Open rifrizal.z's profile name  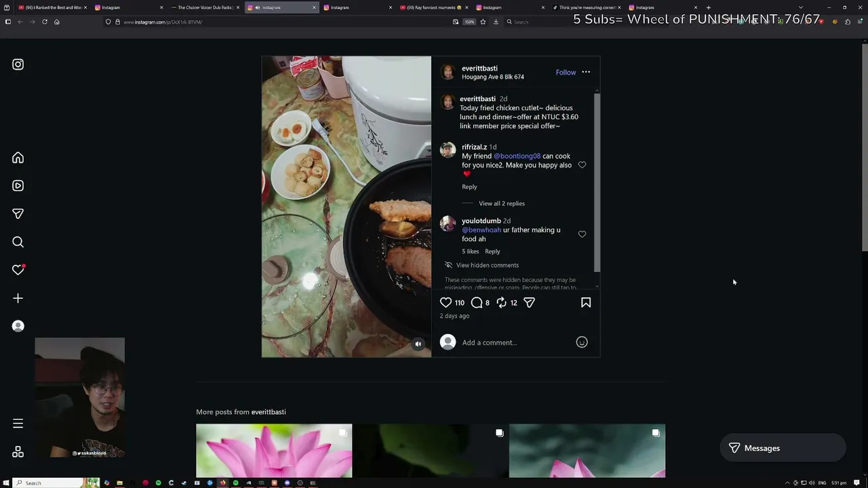474,147
